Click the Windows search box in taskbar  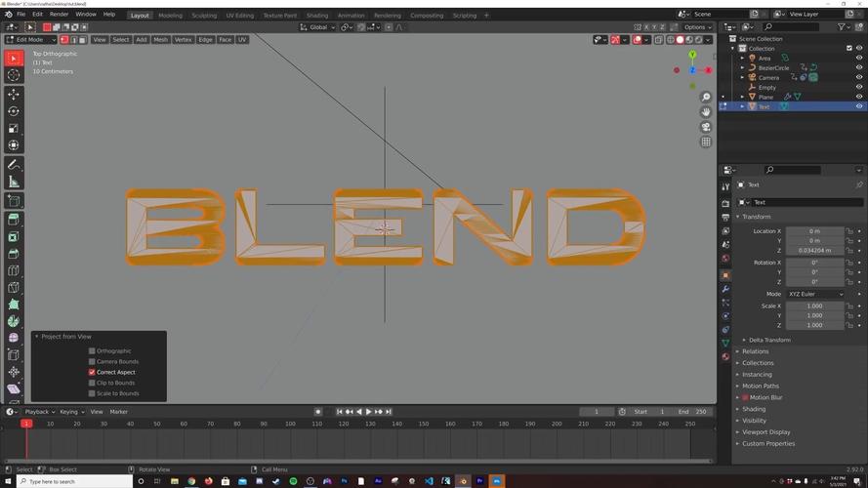pos(75,481)
